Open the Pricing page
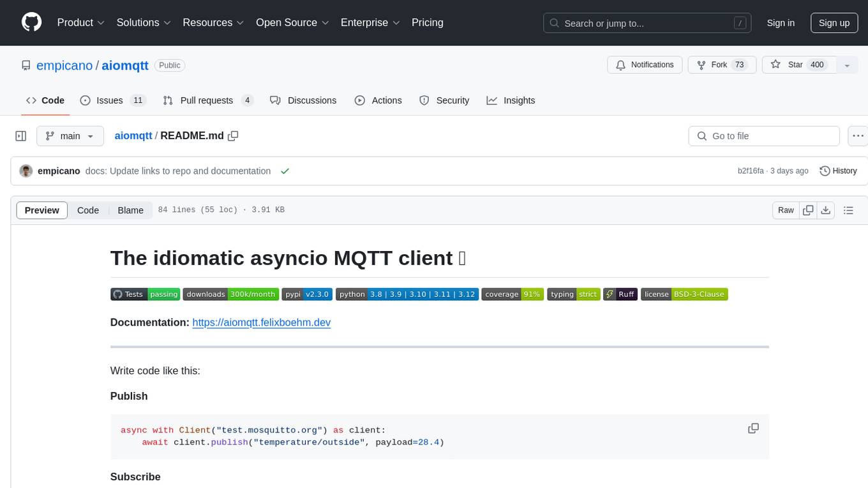The height and width of the screenshot is (488, 868). [x=428, y=22]
